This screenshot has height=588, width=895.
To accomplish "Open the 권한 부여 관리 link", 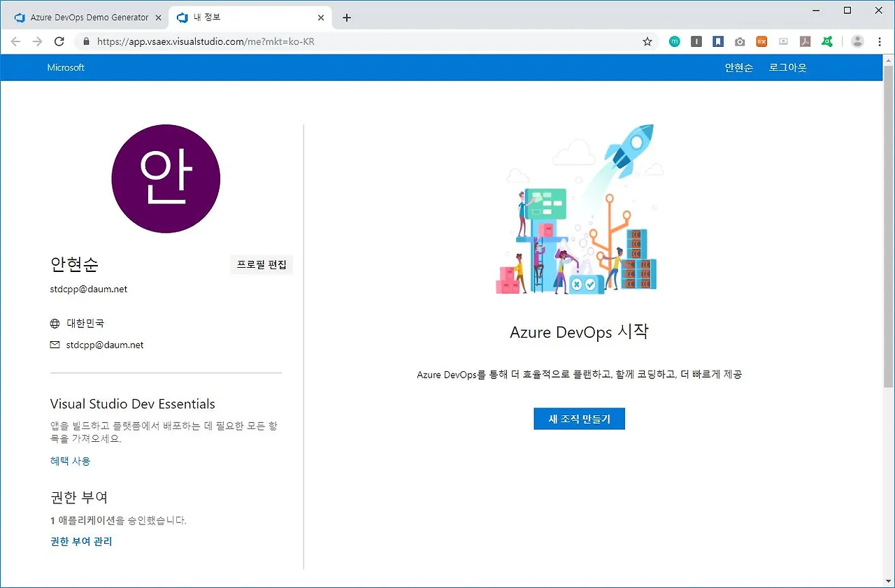I will 81,541.
